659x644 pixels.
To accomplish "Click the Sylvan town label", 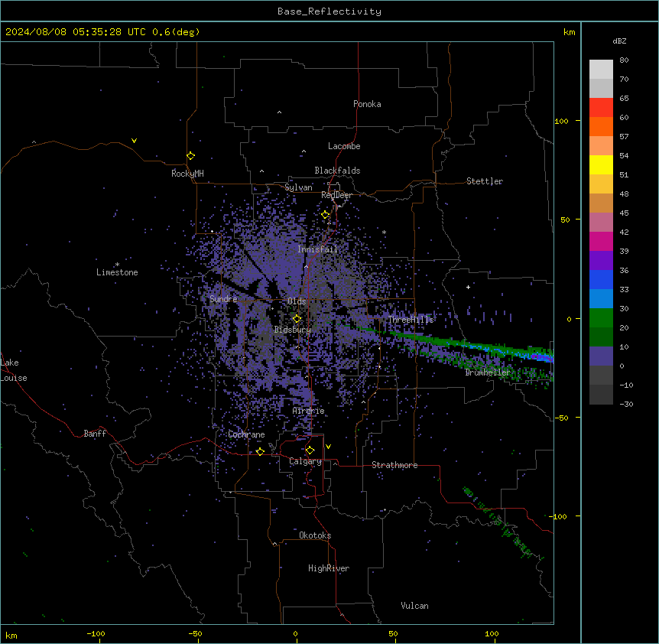I will point(298,187).
